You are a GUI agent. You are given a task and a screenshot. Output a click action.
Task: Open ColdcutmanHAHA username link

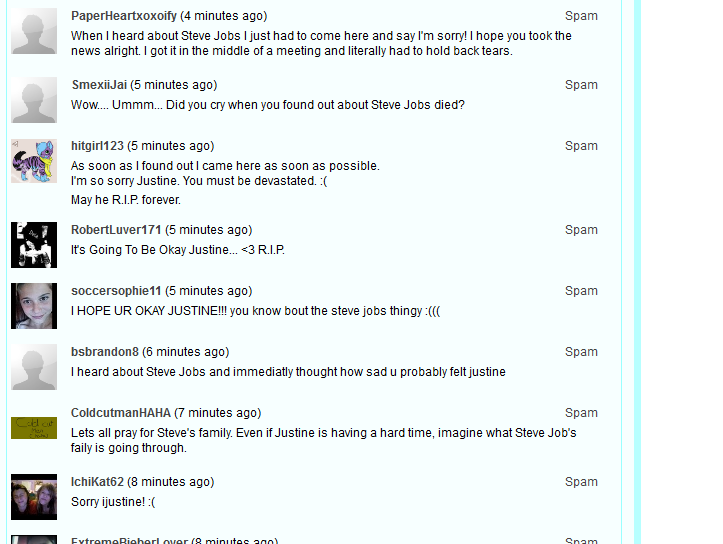pyautogui.click(x=121, y=413)
